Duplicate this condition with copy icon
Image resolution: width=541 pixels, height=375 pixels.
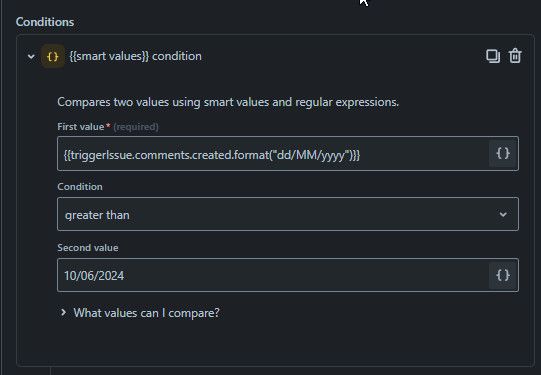(493, 56)
